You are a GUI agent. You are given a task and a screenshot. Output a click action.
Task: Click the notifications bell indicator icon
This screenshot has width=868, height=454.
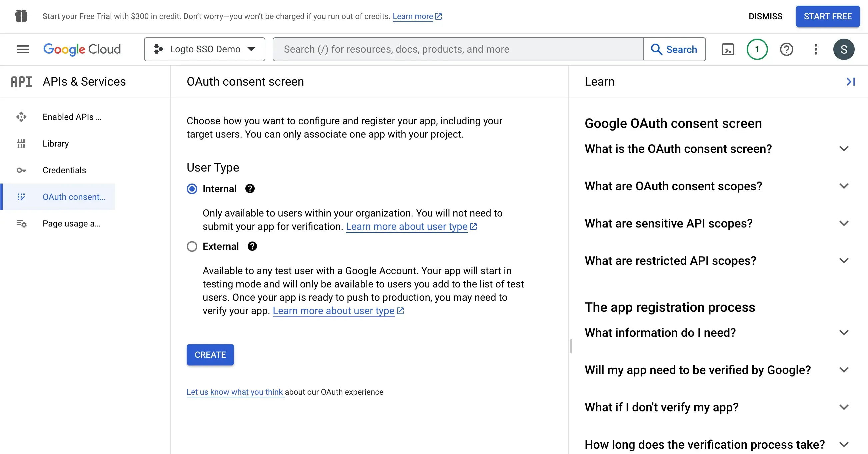tap(757, 49)
